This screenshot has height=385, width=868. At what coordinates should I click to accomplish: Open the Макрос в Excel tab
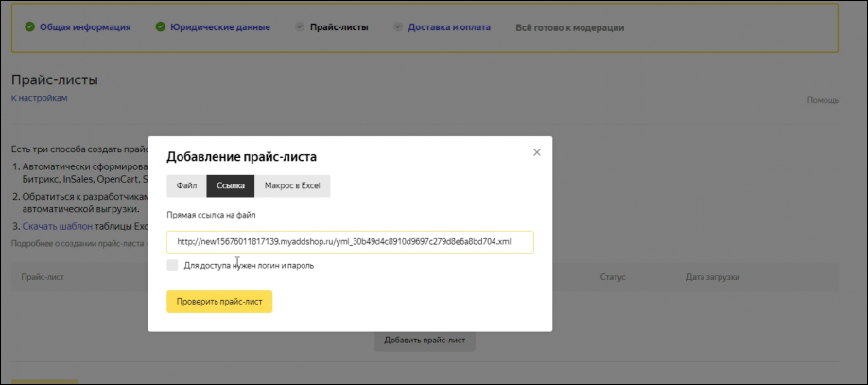292,186
